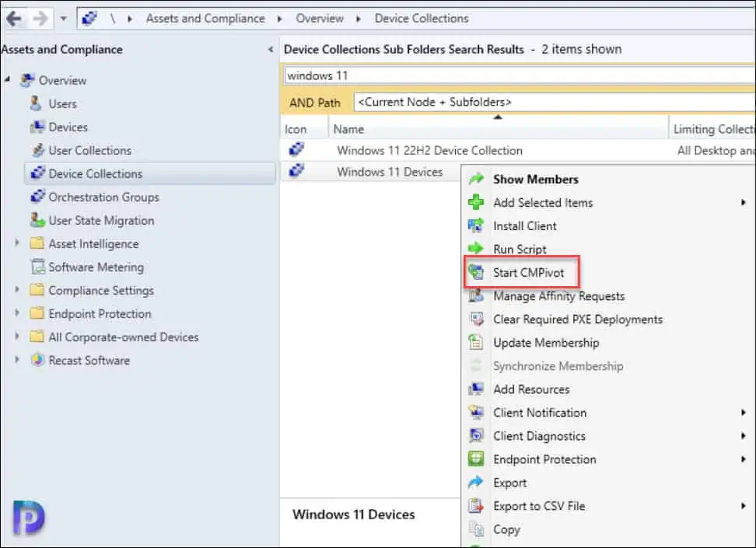Click All Desktop limiting collection cell
The image size is (756, 548).
point(715,151)
